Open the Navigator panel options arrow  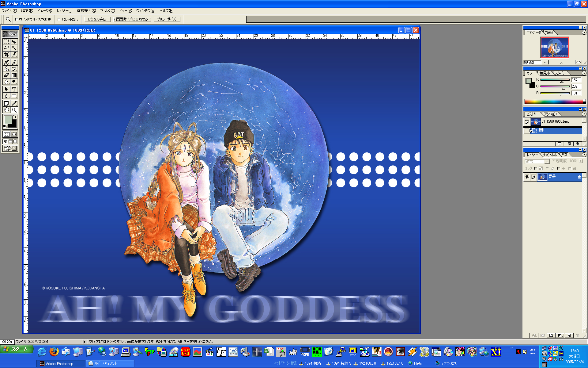tap(584, 33)
